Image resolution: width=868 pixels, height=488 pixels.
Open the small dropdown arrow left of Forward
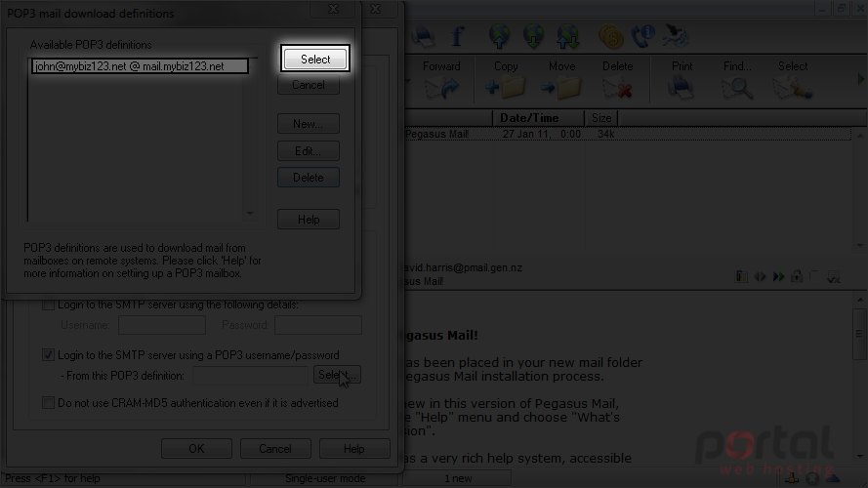click(408, 81)
